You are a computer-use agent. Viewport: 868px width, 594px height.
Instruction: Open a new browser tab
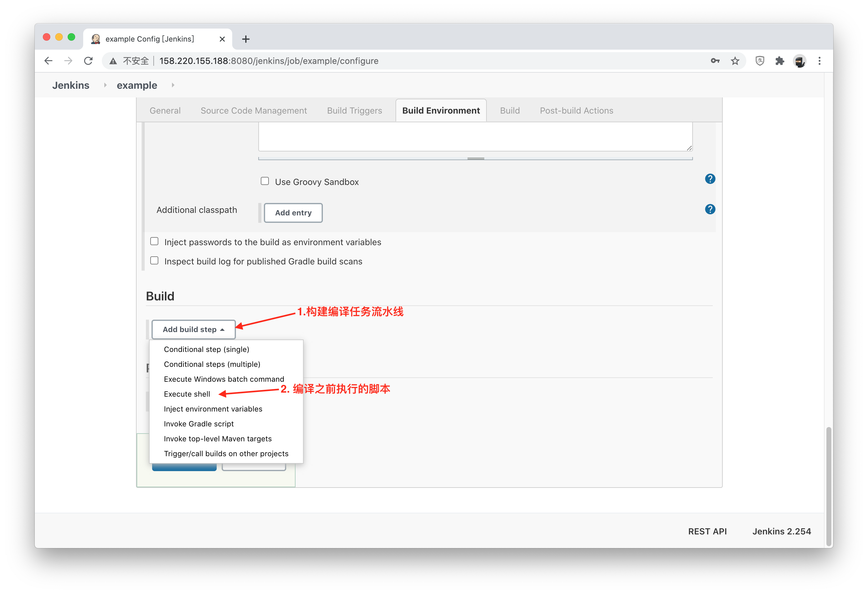246,39
